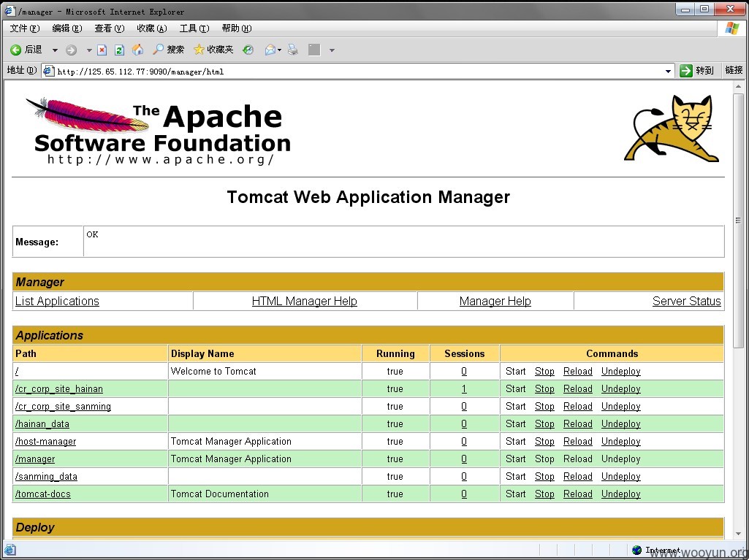Click the 'Welcome to Tomcat' display name cell
749x560 pixels.
[265, 372]
